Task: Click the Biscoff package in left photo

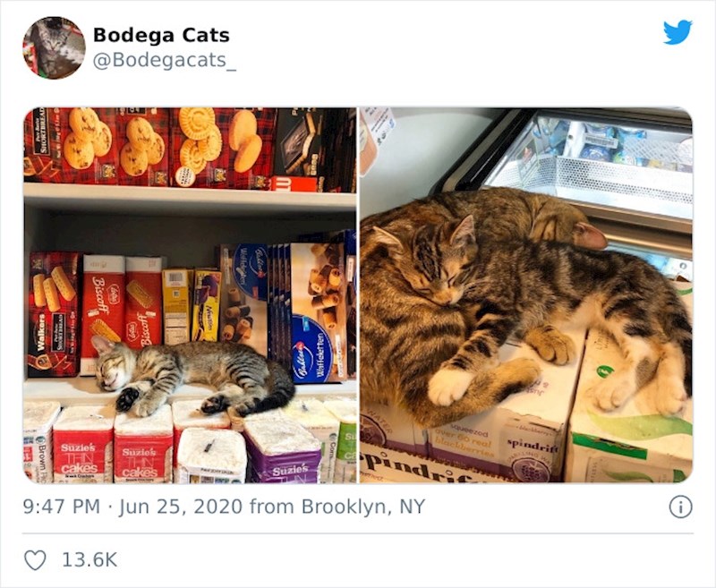Action: (103, 311)
